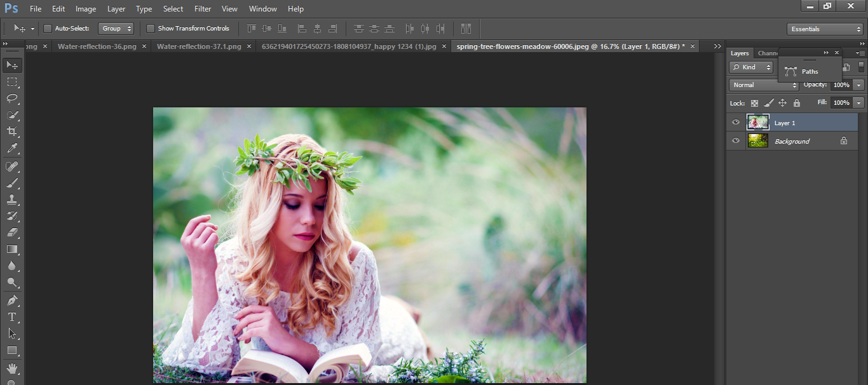
Task: Select the Brush tool
Action: coord(12,183)
